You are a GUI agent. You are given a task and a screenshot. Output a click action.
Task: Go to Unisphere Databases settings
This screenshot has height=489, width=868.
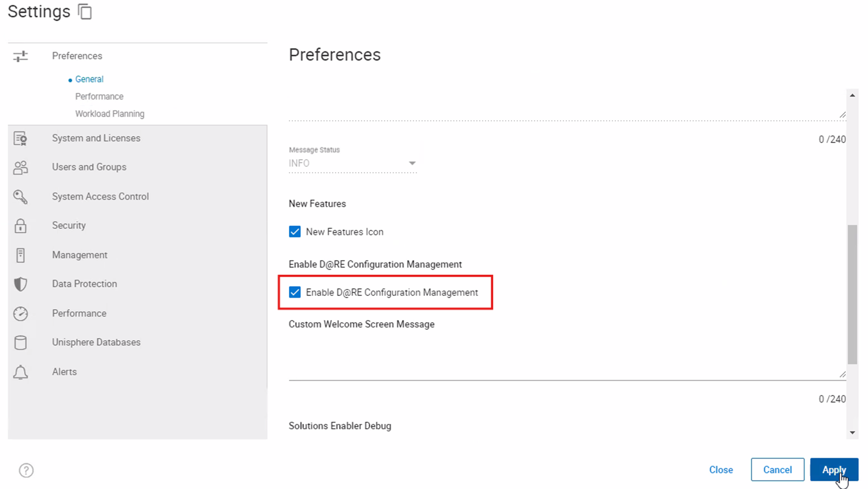pos(96,342)
